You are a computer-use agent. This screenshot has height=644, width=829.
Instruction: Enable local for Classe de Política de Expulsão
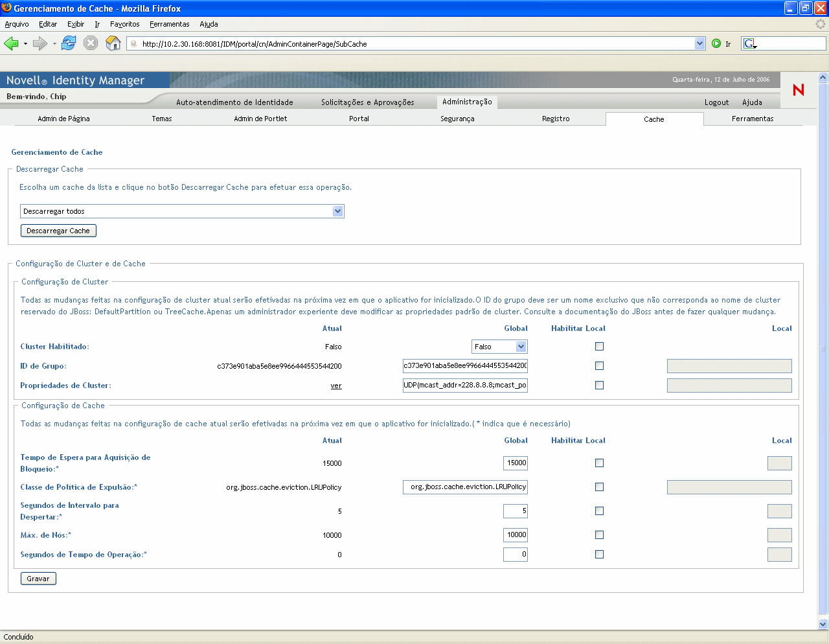tap(599, 487)
